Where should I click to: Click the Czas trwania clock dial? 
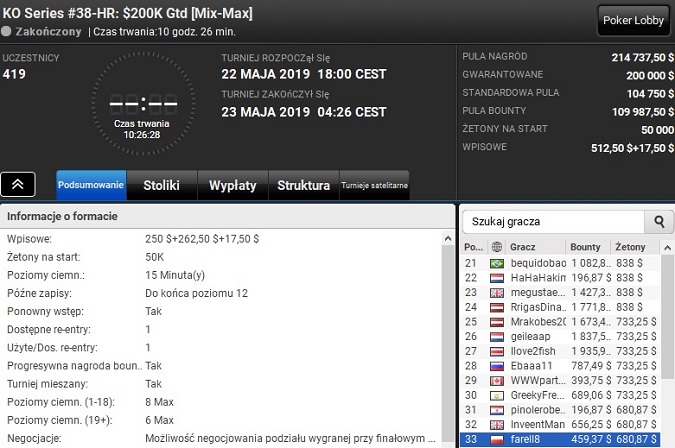click(x=143, y=104)
